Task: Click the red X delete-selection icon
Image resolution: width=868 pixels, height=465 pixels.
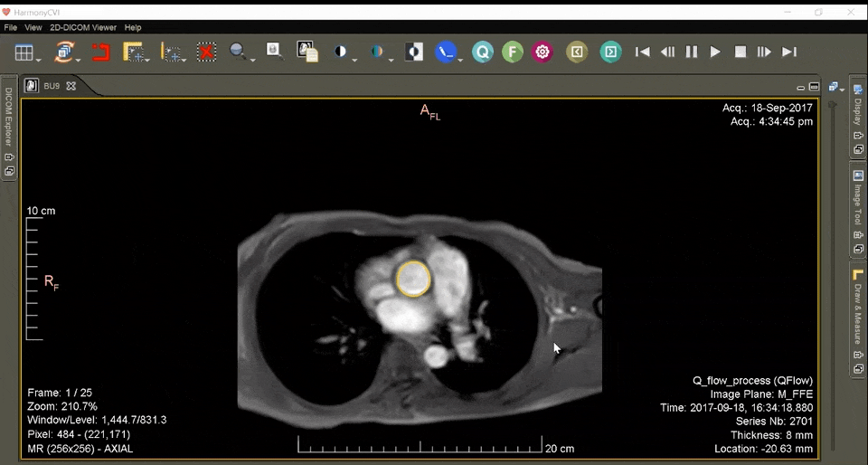Action: 207,52
